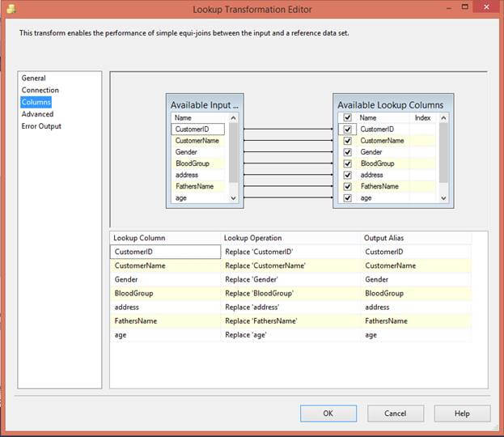Click the Cancel button
This screenshot has height=437, width=504.
[x=396, y=414]
